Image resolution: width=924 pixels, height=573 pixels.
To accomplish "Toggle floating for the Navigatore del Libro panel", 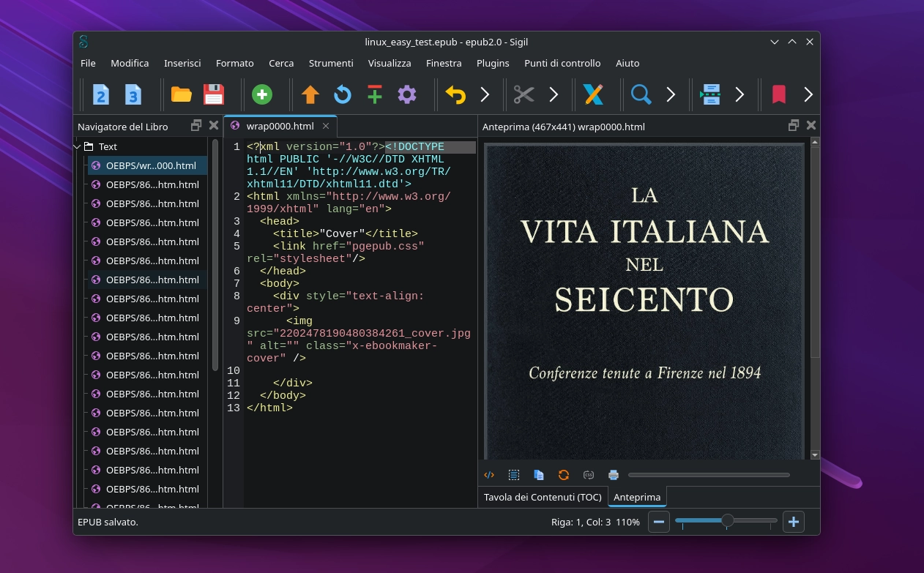I will (196, 126).
